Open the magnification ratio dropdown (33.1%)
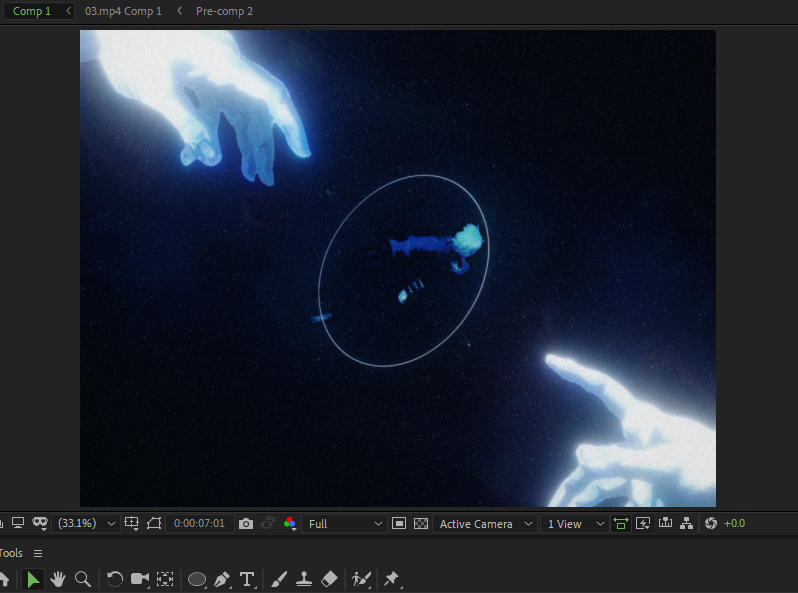The width and height of the screenshot is (798, 593). tap(86, 524)
